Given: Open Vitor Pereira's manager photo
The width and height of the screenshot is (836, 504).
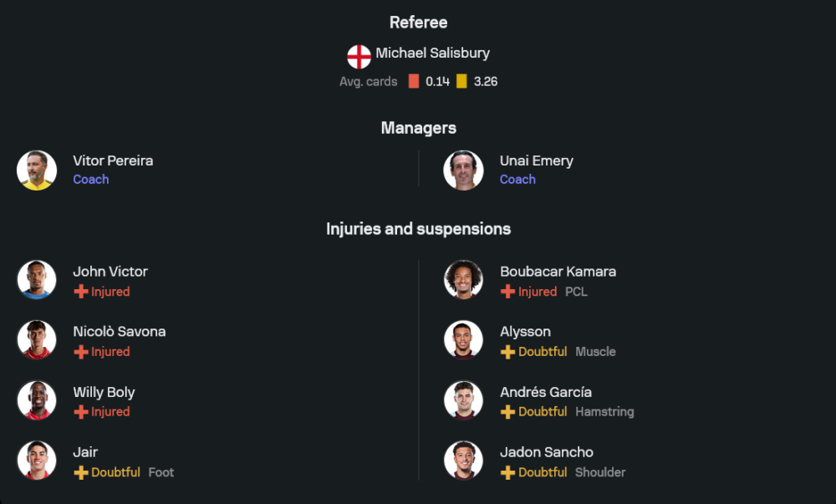Looking at the screenshot, I should pos(37,171).
